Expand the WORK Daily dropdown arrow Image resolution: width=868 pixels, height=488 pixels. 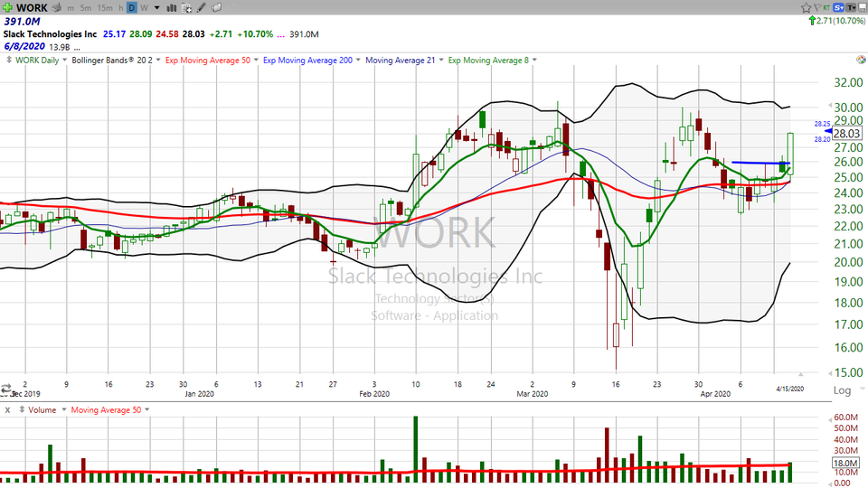tap(64, 61)
